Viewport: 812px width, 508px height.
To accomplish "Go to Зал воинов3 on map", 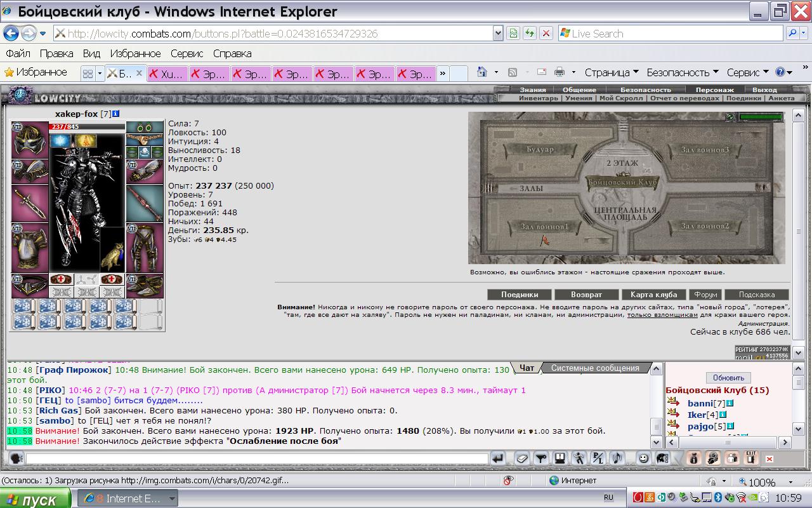I will pos(705,150).
